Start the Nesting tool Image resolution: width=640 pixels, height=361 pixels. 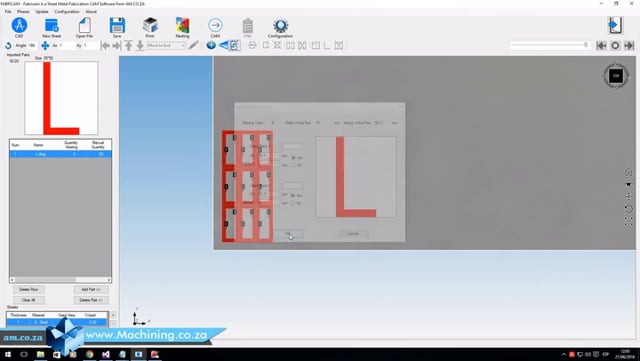[x=182, y=26]
